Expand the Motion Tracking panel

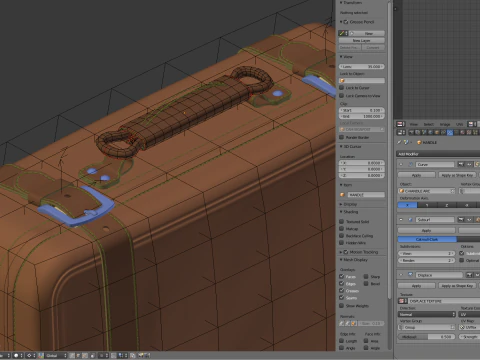[341, 252]
